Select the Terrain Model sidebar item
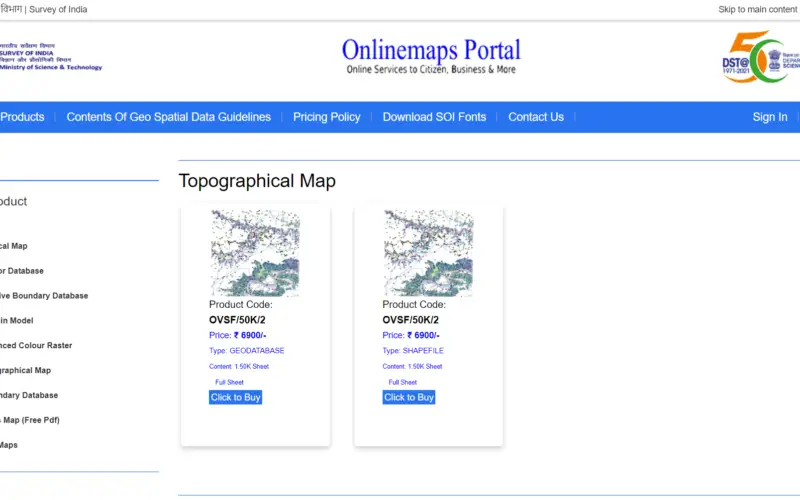 click(x=16, y=320)
